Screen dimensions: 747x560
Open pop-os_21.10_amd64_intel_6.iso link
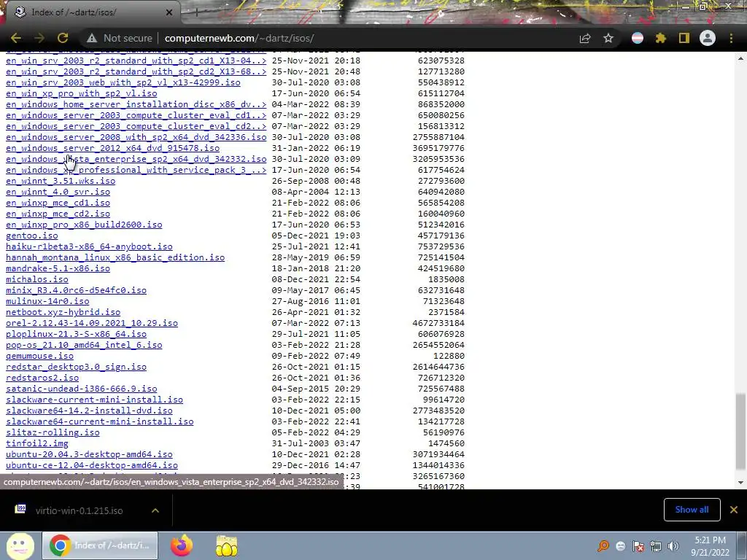84,345
